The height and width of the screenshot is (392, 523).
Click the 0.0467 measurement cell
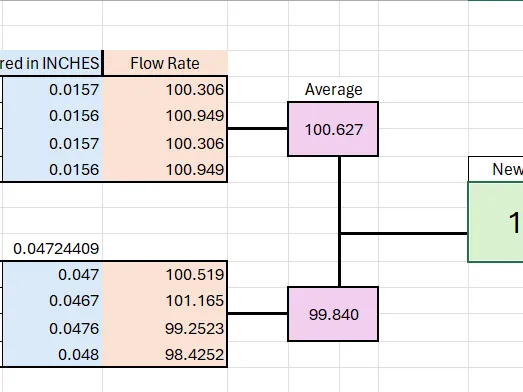click(53, 301)
